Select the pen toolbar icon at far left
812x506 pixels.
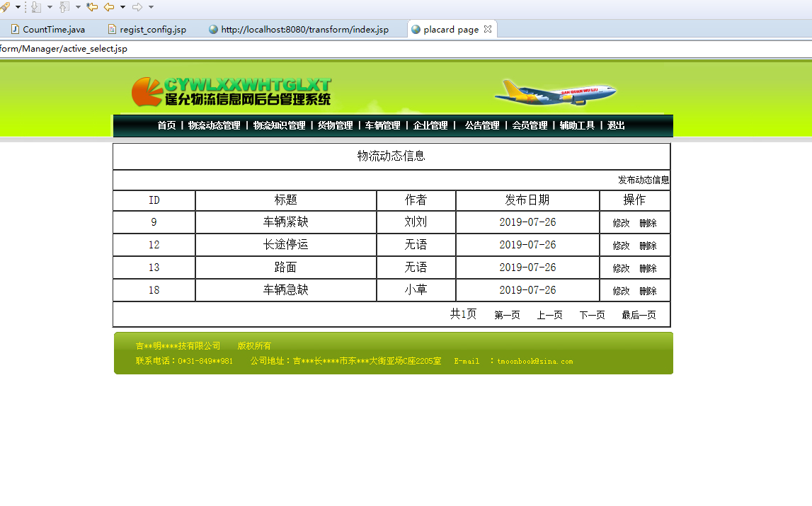coord(5,6)
